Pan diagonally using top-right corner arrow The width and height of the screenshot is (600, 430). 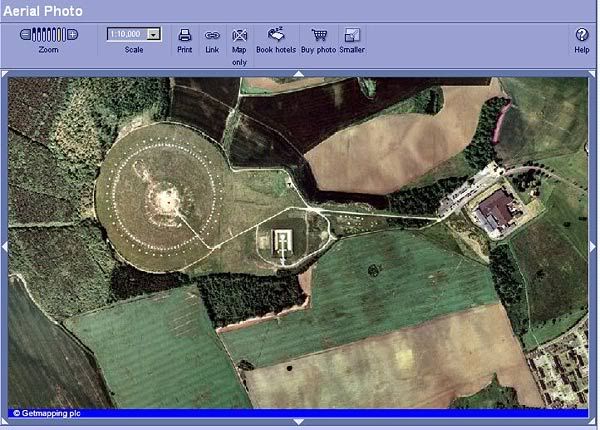[592, 73]
